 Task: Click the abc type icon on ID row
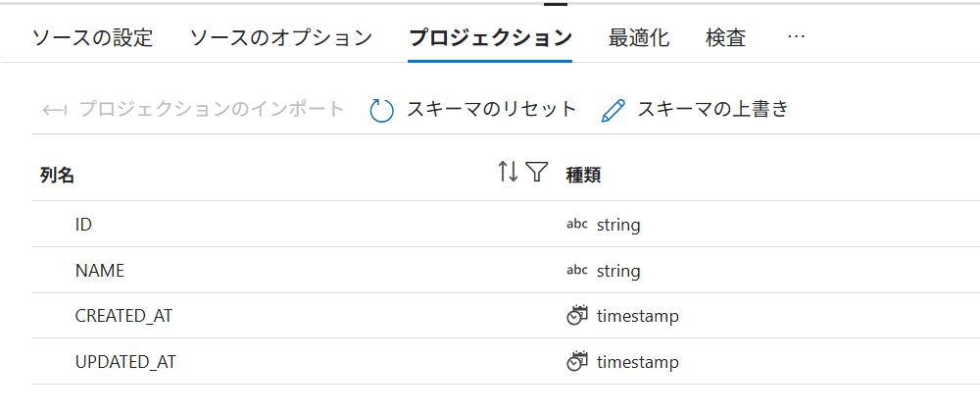(x=577, y=225)
